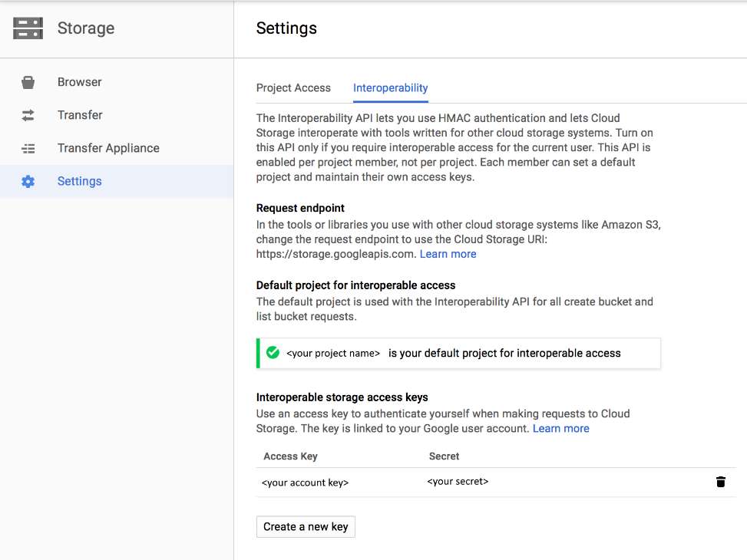
Task: Click the green default project checkmark
Action: (273, 352)
